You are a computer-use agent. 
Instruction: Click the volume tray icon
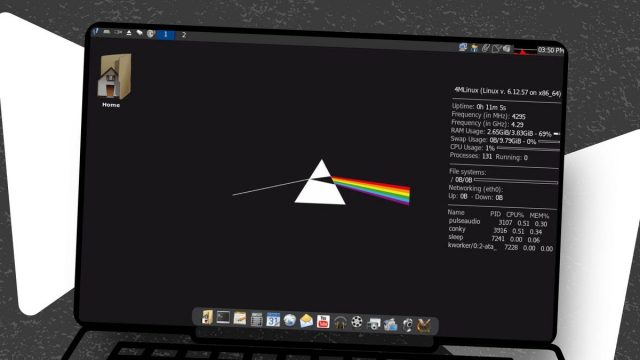tap(507, 49)
